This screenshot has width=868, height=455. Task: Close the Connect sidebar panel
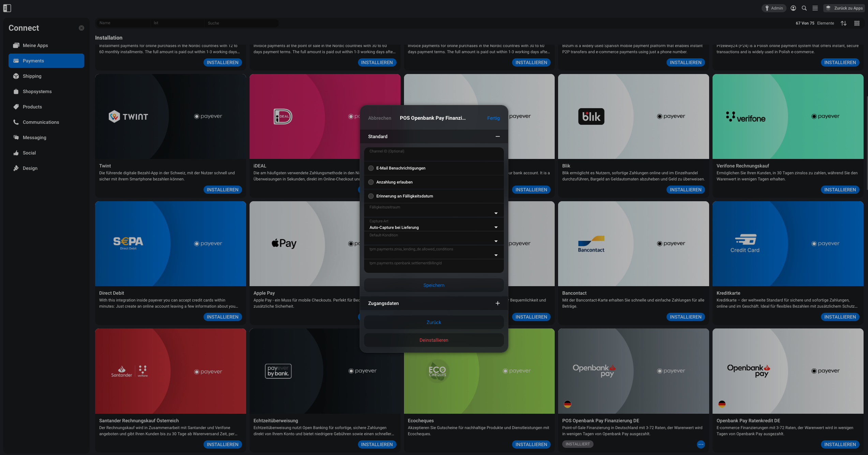tap(81, 28)
